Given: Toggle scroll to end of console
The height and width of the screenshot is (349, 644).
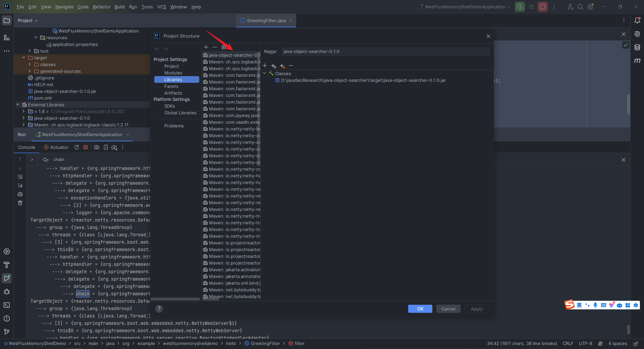Looking at the screenshot, I should coord(20,185).
